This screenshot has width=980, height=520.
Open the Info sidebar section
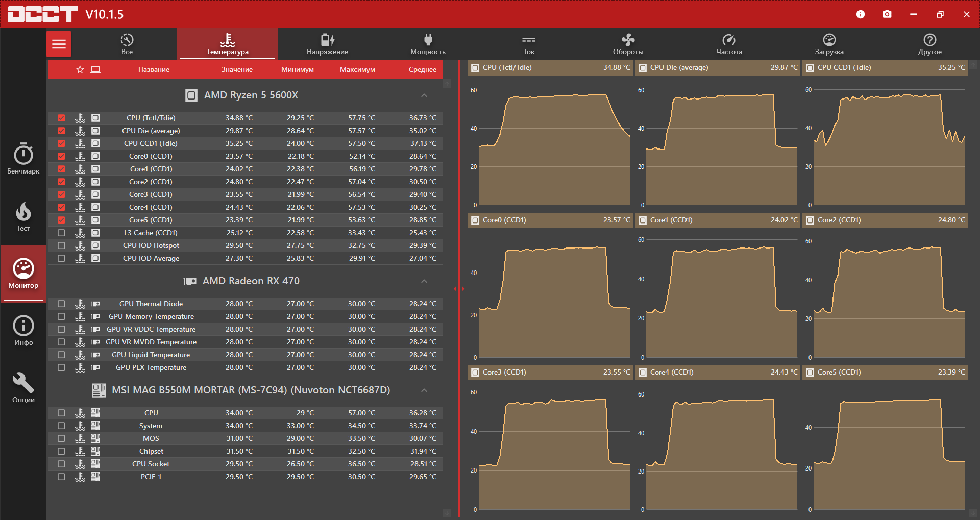point(23,331)
